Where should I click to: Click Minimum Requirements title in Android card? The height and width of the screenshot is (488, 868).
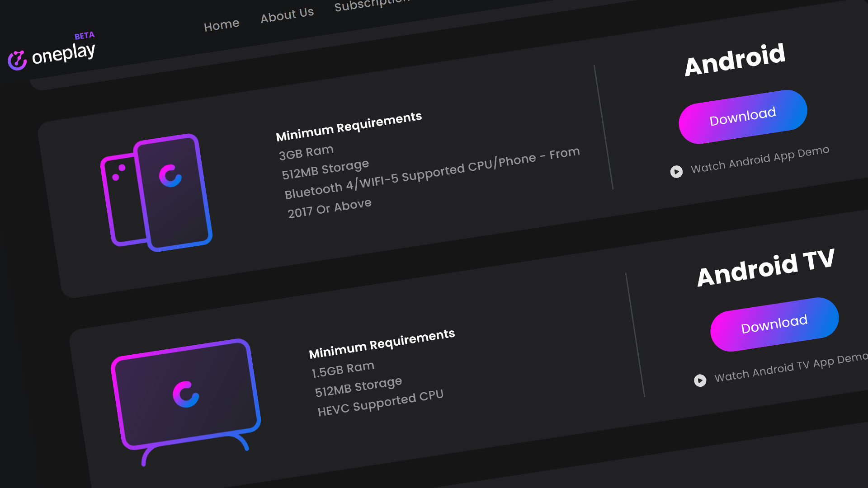(x=349, y=126)
